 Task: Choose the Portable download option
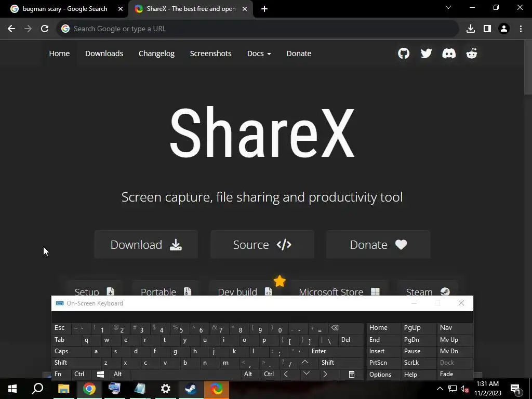(x=166, y=290)
